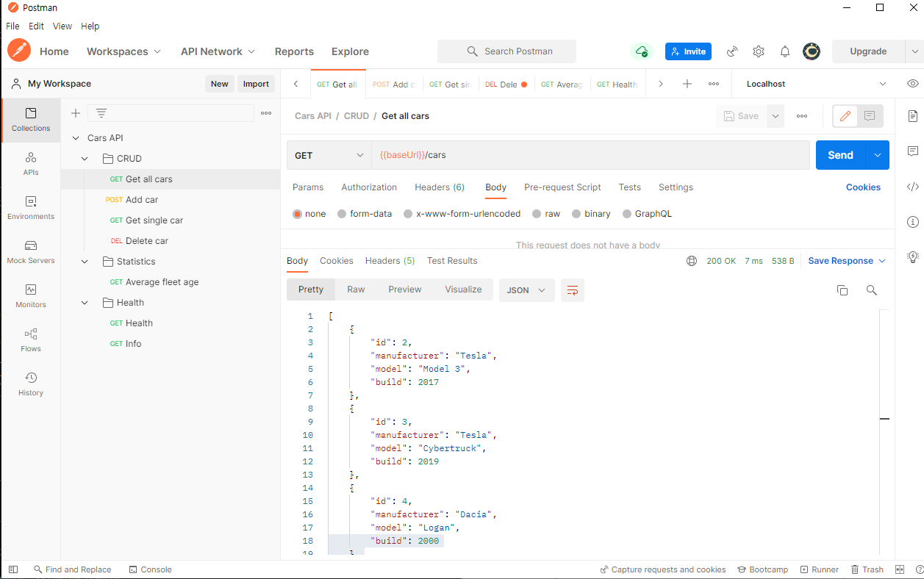This screenshot has height=579, width=924.
Task: Click the request URL field
Action: click(590, 155)
